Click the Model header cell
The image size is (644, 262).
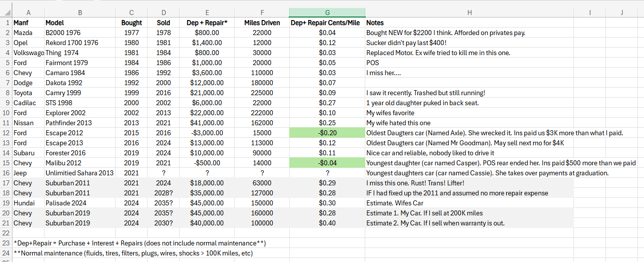point(80,23)
